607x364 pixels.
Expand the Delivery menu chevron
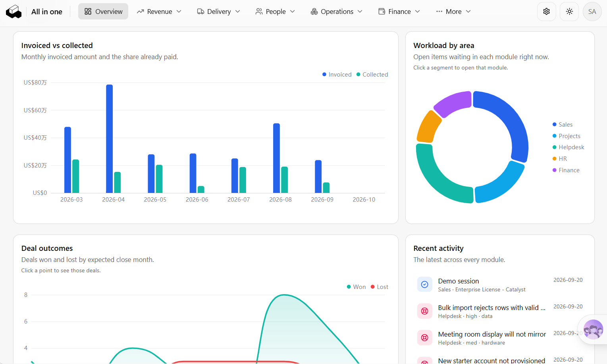(238, 12)
